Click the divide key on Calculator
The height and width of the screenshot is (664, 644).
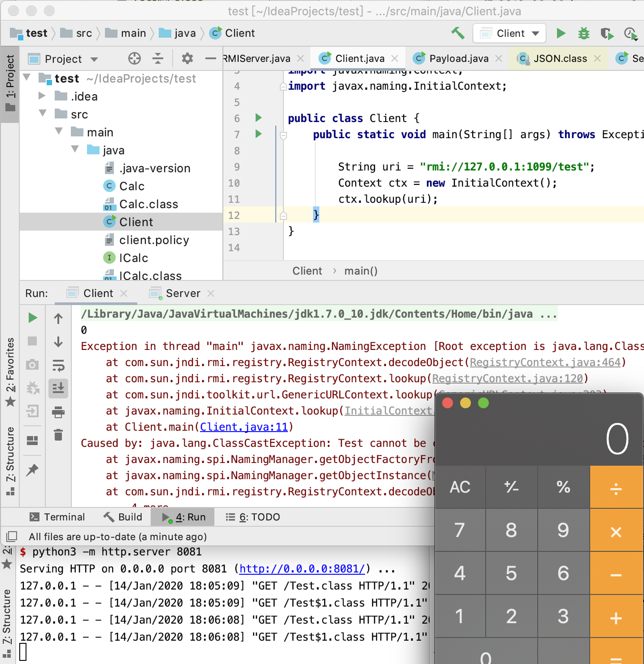(x=617, y=487)
